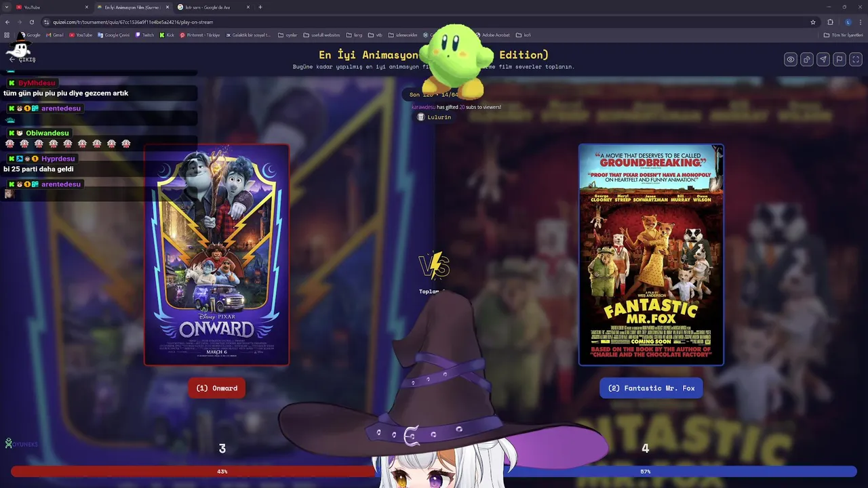868x488 pixels.
Task: Expand the oyınlar bookmark folder
Action: click(x=288, y=35)
